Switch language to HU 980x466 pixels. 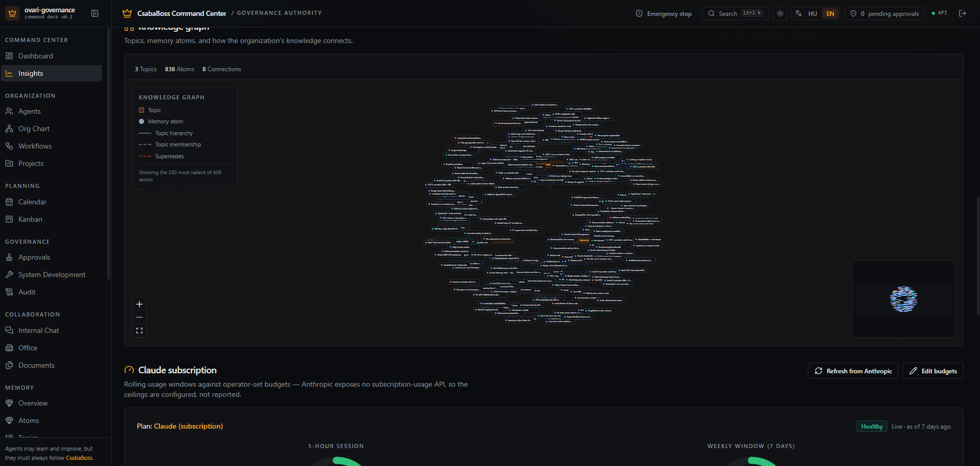click(x=812, y=14)
